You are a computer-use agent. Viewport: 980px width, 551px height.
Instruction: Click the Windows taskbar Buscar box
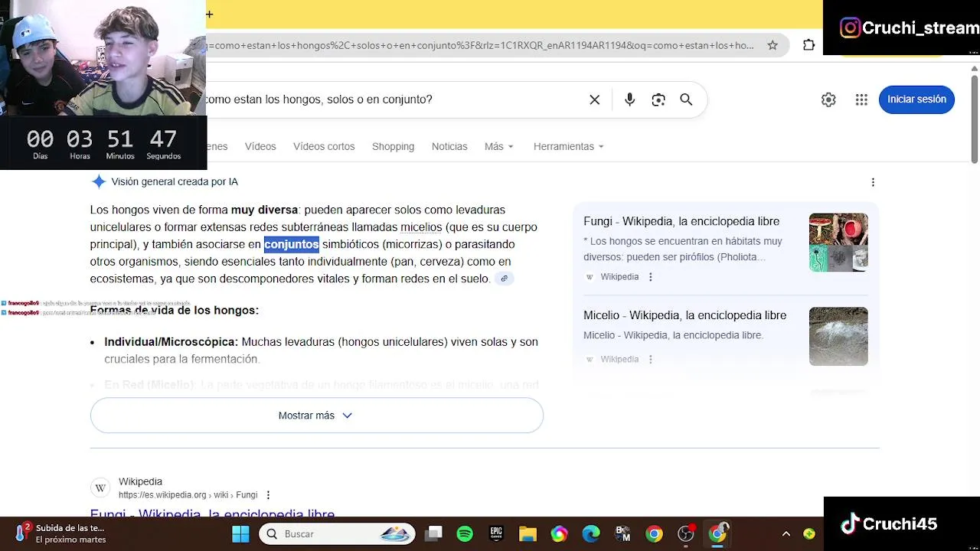click(337, 533)
